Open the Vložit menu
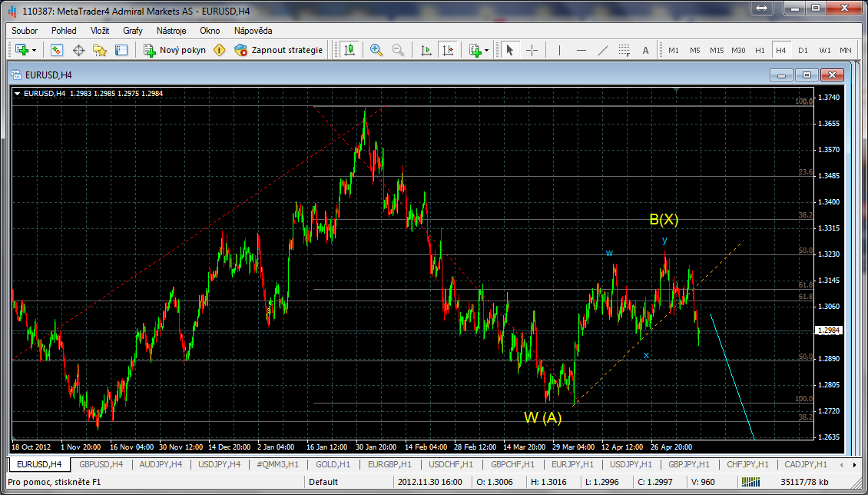Image resolution: width=868 pixels, height=495 pixels. tap(100, 31)
